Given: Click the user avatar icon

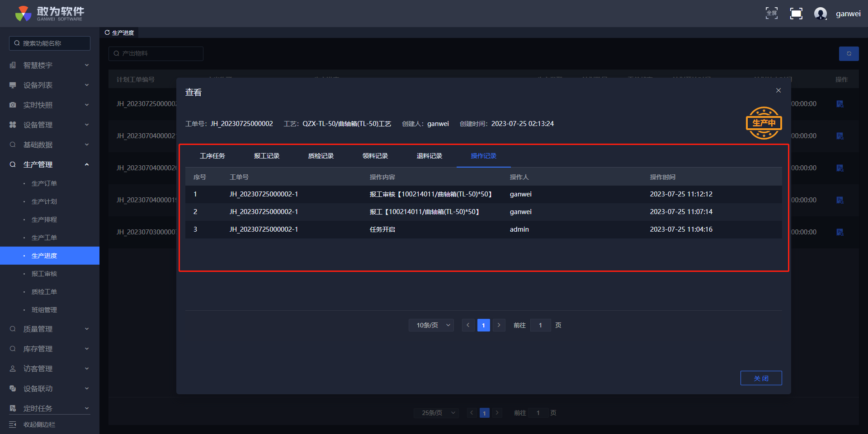Looking at the screenshot, I should [820, 14].
